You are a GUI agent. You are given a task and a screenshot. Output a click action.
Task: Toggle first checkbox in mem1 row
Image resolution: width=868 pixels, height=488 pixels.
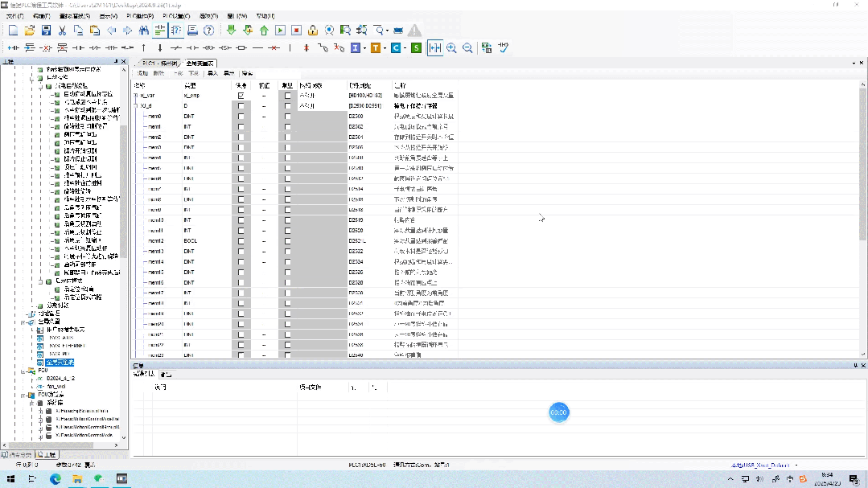241,127
